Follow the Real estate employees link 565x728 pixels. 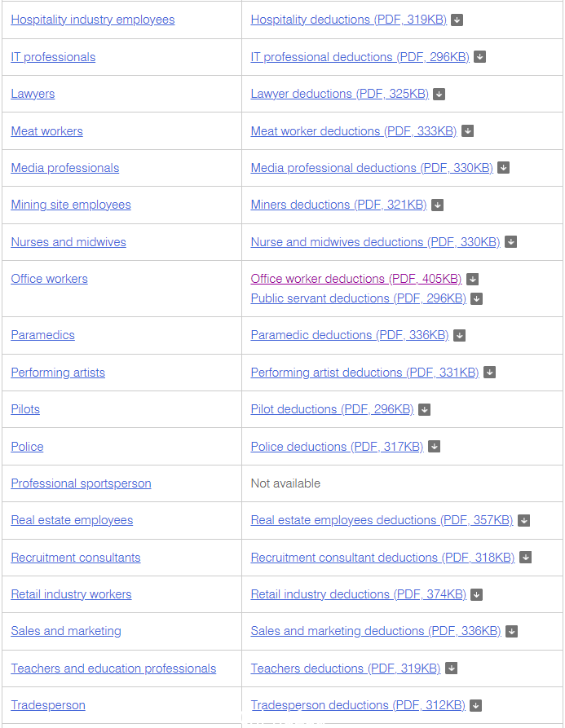coord(72,520)
